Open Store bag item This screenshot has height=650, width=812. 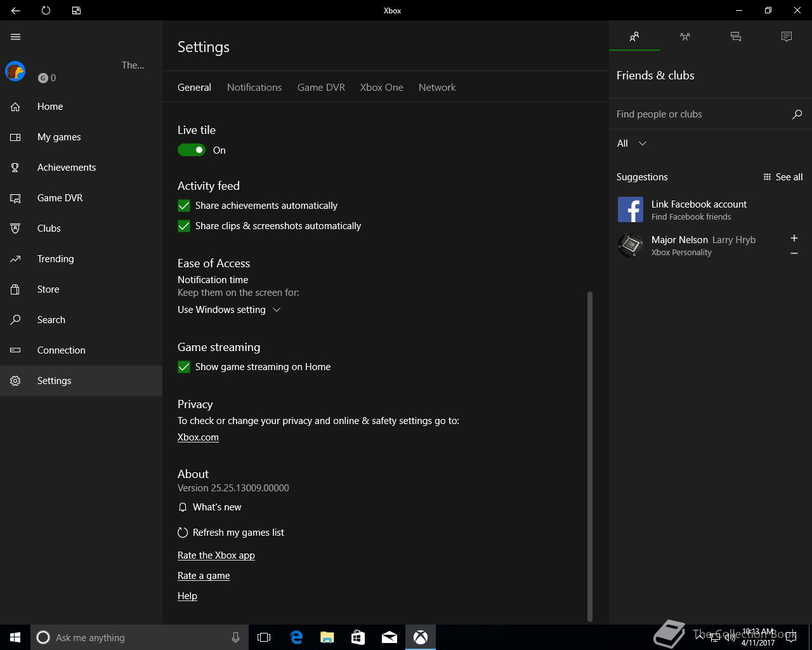coord(81,289)
